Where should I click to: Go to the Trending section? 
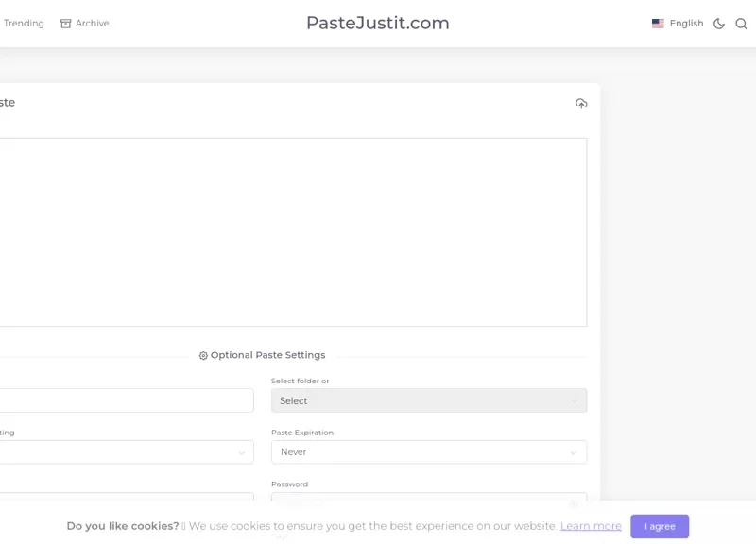(x=23, y=23)
